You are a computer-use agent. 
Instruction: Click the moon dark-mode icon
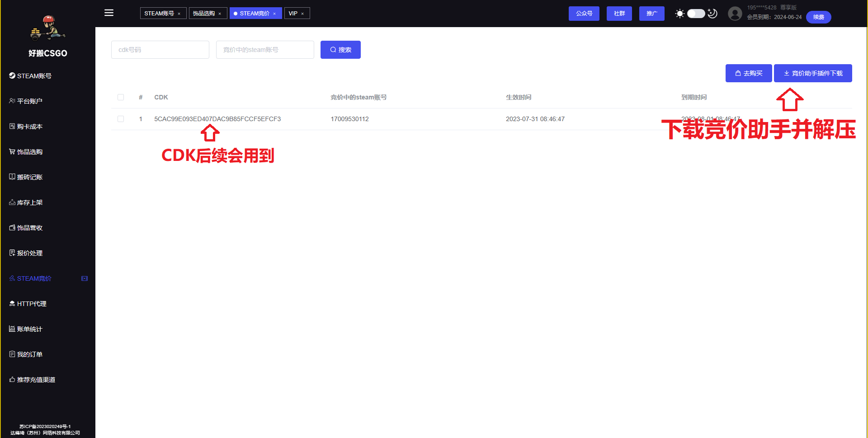pyautogui.click(x=712, y=14)
